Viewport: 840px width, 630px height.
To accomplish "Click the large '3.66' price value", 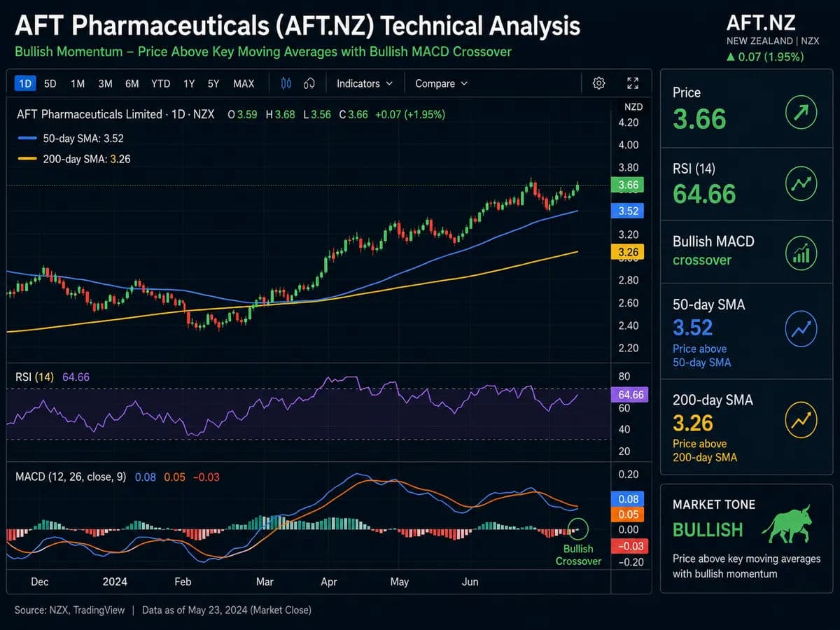I will pos(699,119).
